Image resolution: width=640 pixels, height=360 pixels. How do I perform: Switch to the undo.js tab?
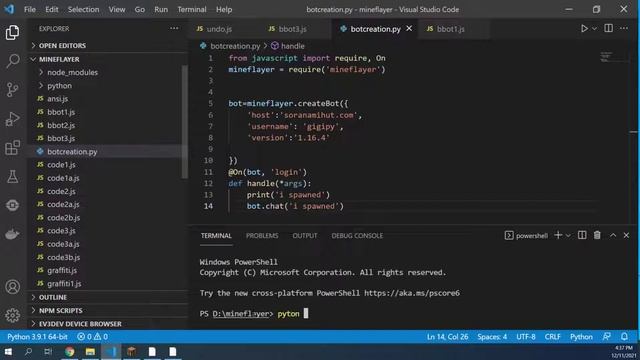tap(220, 29)
